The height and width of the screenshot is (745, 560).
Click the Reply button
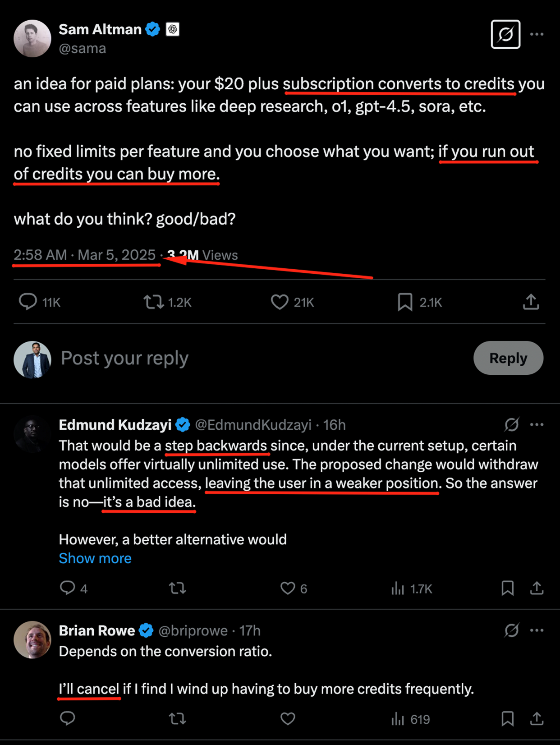[508, 358]
